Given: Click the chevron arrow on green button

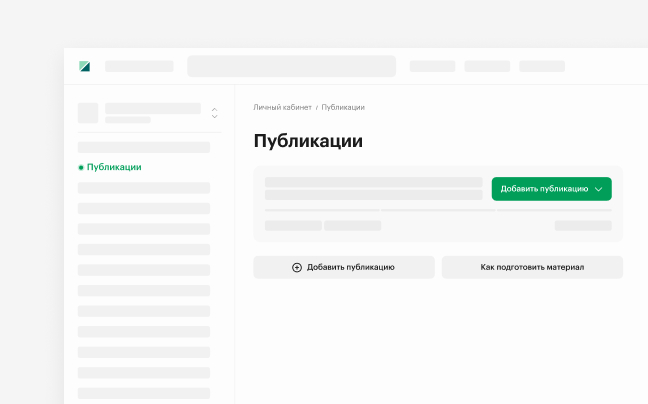Looking at the screenshot, I should pyautogui.click(x=598, y=189).
